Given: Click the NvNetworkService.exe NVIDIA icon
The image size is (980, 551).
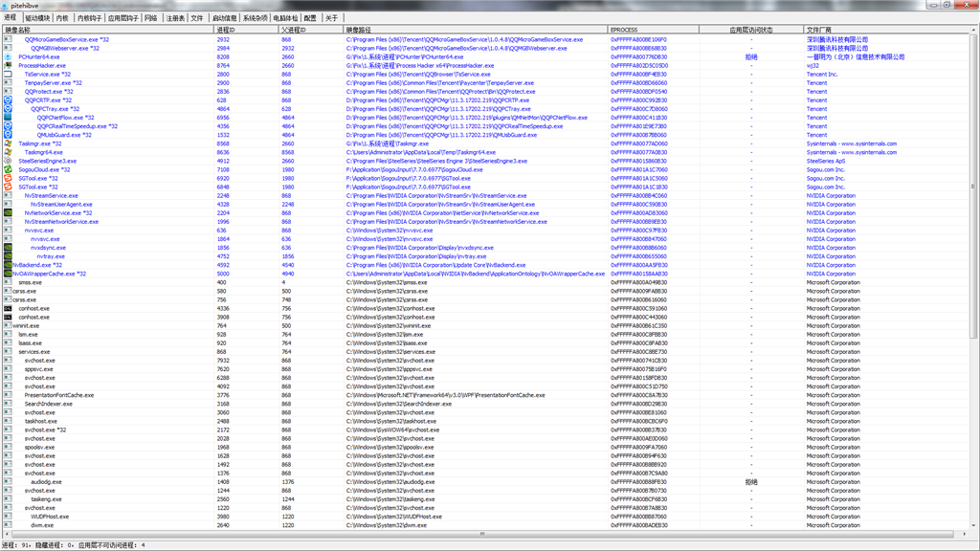Looking at the screenshot, I should (8, 213).
